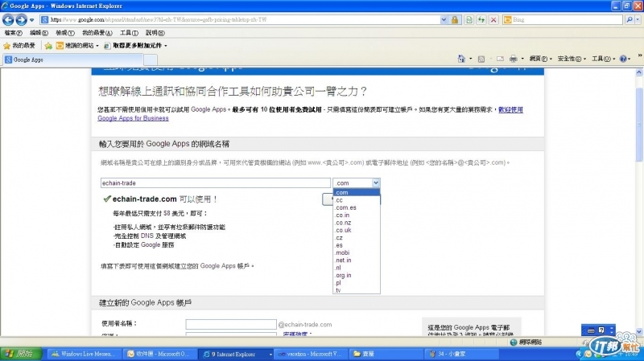644x361 pixels.
Task: Select the Google Apps browser tab
Action: [73, 59]
